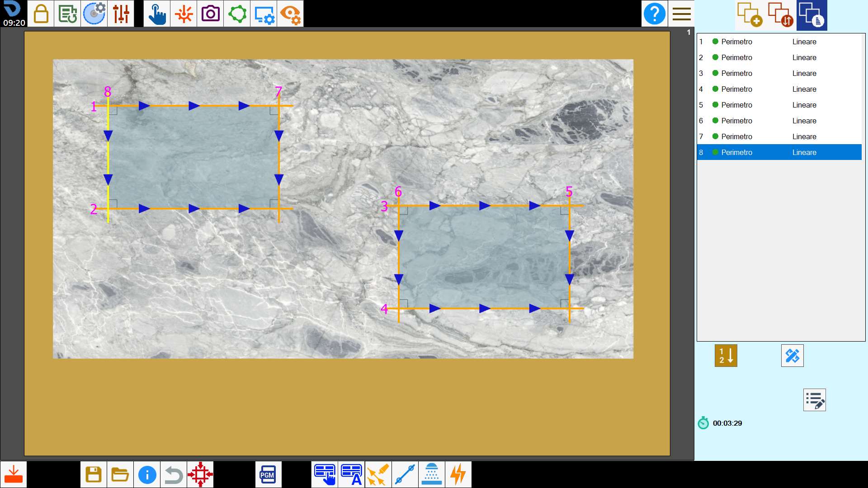Select Perimetro row 8 in list

click(x=779, y=152)
